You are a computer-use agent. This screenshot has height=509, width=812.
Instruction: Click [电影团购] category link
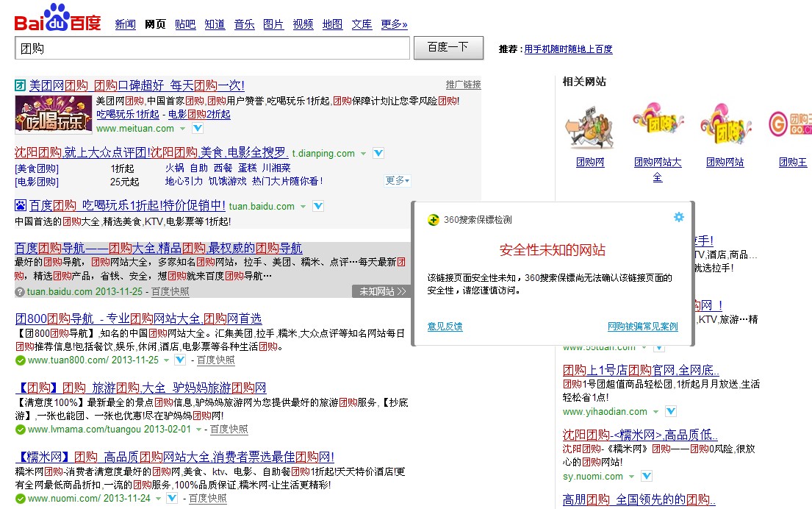click(x=37, y=182)
